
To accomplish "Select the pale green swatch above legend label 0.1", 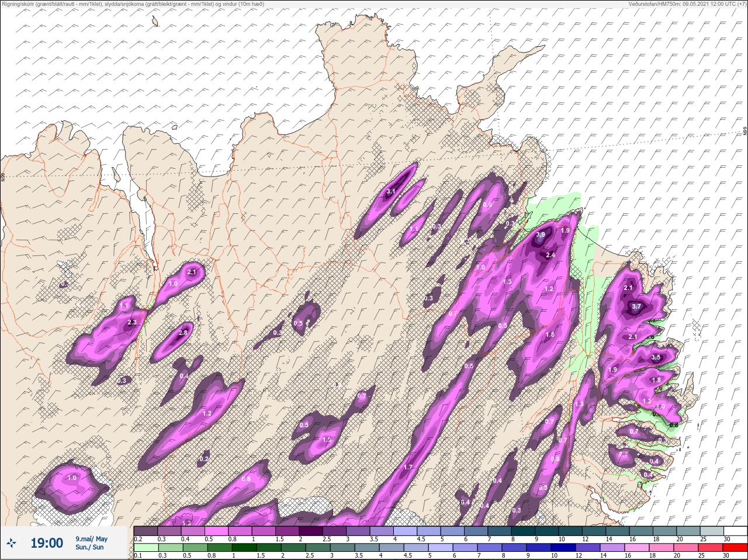I will point(146,548).
